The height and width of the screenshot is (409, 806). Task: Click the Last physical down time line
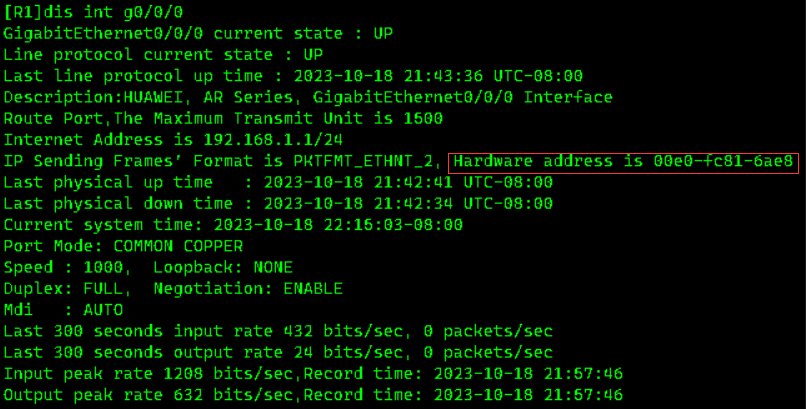pyautogui.click(x=277, y=204)
